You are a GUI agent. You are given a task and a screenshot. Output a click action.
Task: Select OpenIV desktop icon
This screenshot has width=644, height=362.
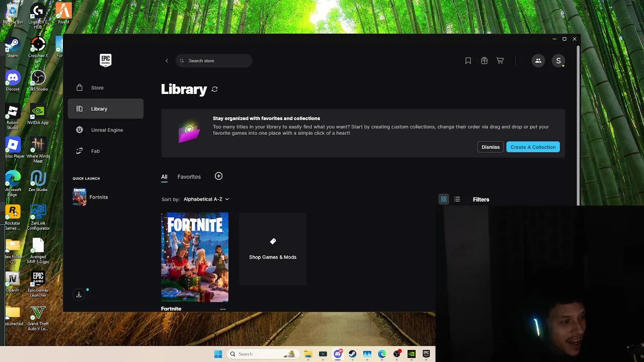13,283
